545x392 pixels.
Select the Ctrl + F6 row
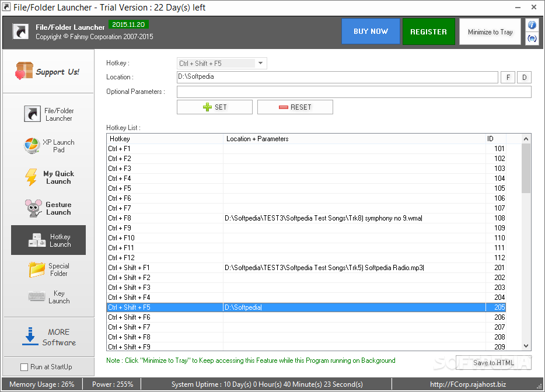click(x=306, y=198)
